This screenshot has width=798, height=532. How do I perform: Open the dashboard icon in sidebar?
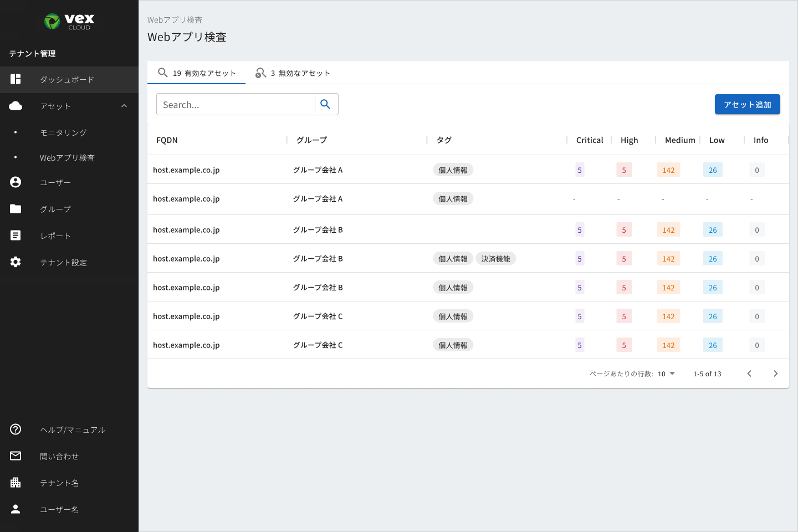coord(16,79)
